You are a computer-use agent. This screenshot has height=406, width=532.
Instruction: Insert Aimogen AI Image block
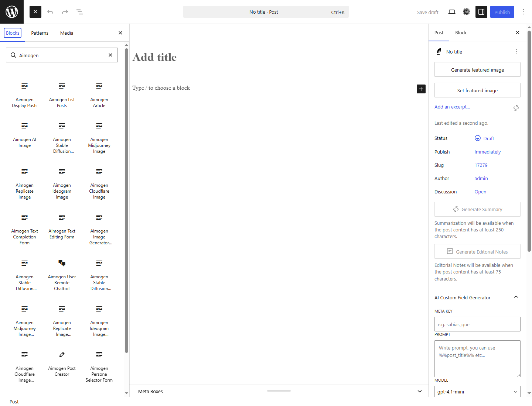click(24, 135)
